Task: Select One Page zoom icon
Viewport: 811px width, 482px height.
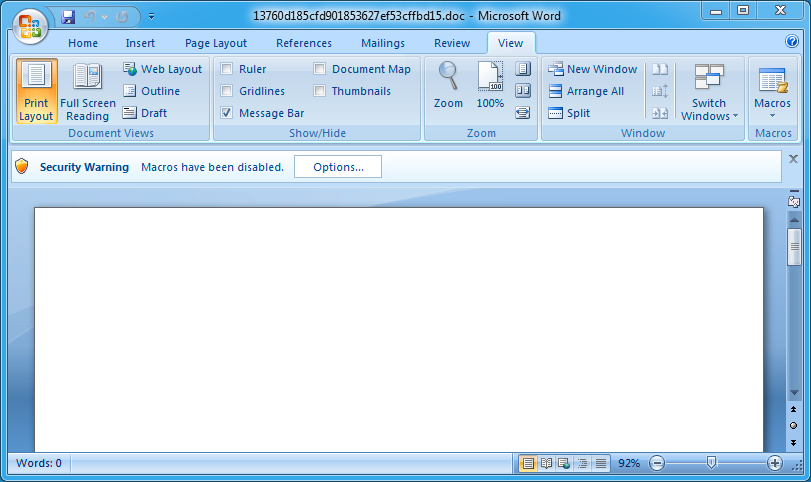Action: (x=523, y=69)
